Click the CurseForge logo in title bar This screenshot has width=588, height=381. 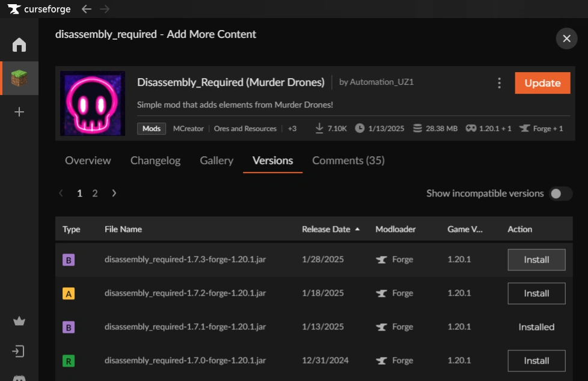click(39, 9)
